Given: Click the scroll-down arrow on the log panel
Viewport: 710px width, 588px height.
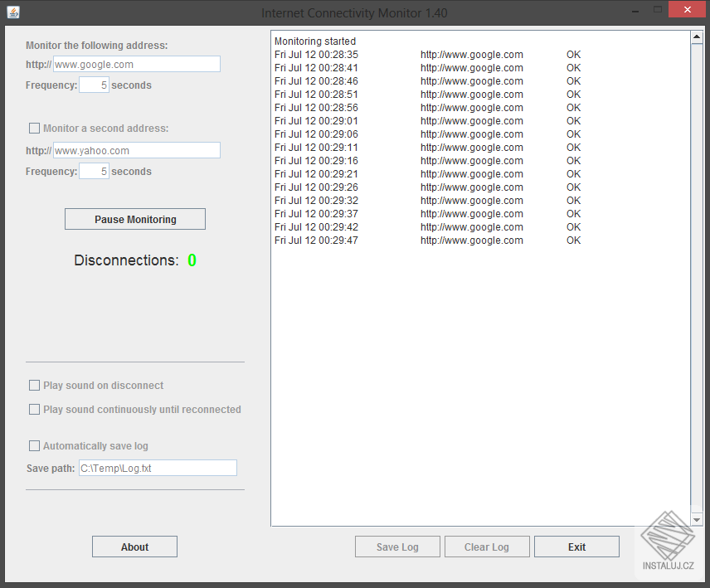Looking at the screenshot, I should (696, 518).
